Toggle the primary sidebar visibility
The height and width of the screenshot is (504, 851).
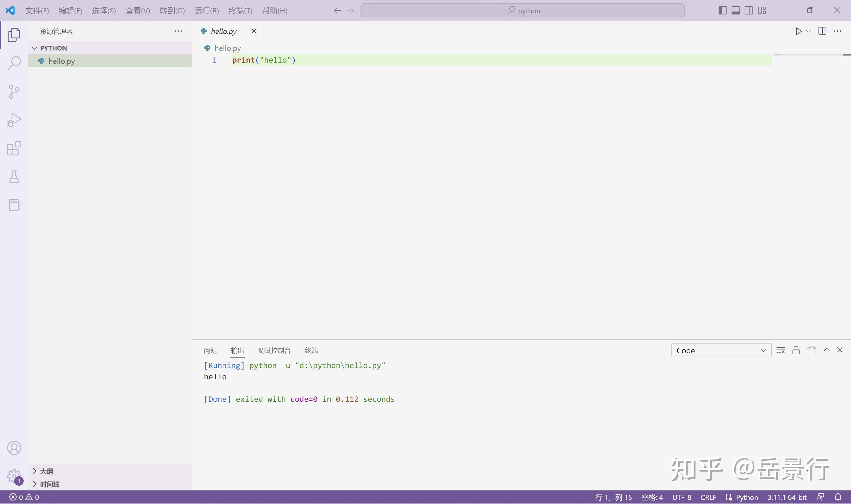click(723, 10)
